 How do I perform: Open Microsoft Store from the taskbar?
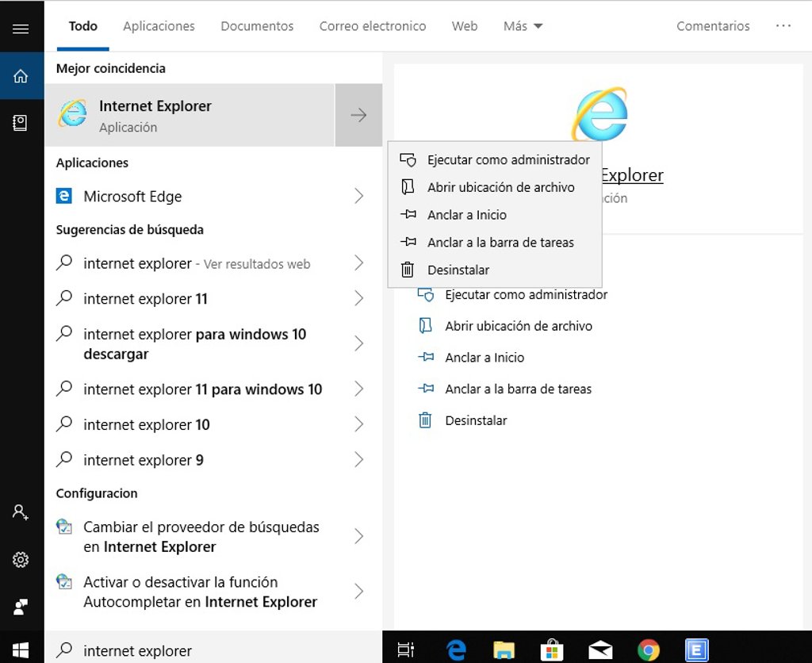(x=552, y=650)
